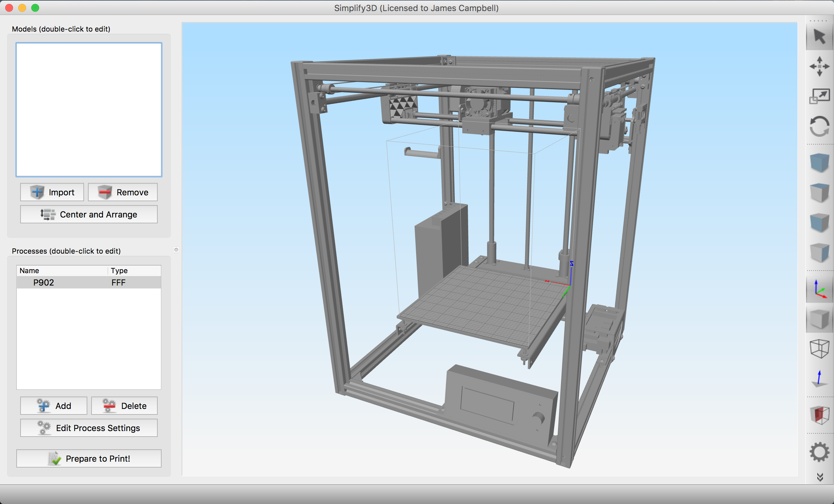This screenshot has width=834, height=504.
Task: Toggle point normals display
Action: coord(819,379)
